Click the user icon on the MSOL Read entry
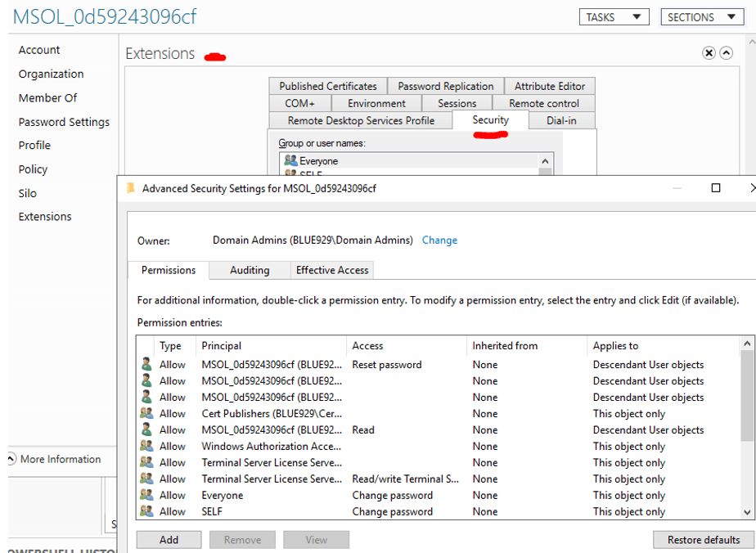This screenshot has height=553, width=756. pos(146,430)
